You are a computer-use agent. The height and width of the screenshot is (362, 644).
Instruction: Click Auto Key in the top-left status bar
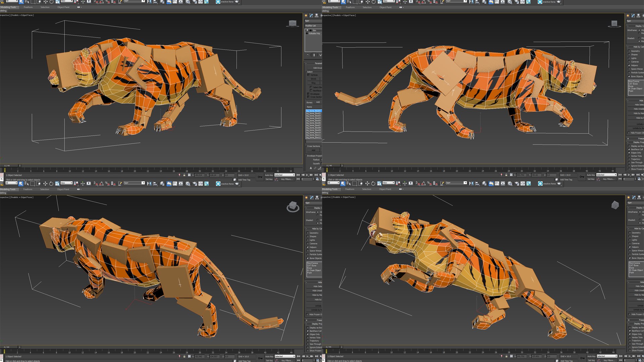(269, 175)
